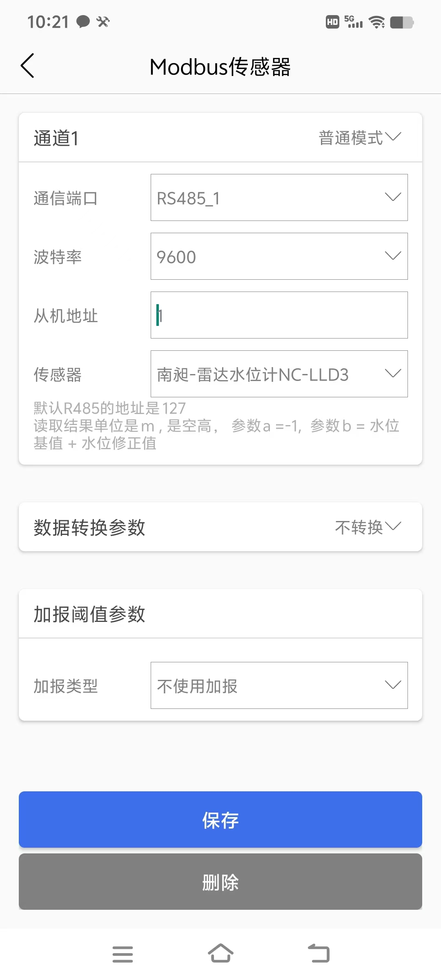The height and width of the screenshot is (980, 441).
Task: Choose sensor from 南昶-雷达水位计NC-LLD3 dropdown
Action: coord(279,374)
